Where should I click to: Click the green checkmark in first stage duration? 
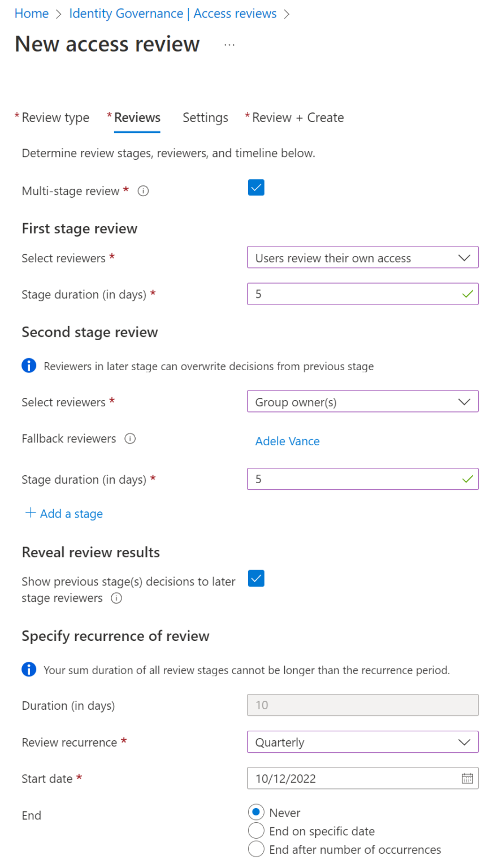pos(467,294)
